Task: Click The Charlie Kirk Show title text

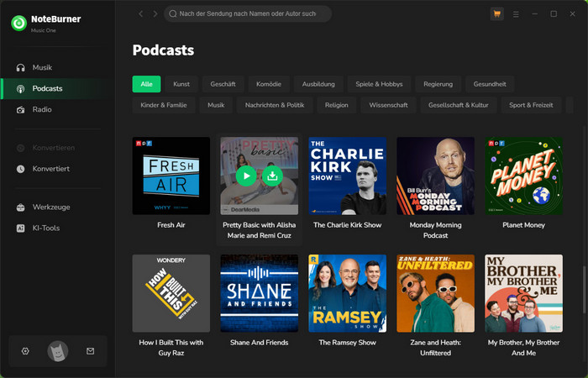Action: coord(347,225)
